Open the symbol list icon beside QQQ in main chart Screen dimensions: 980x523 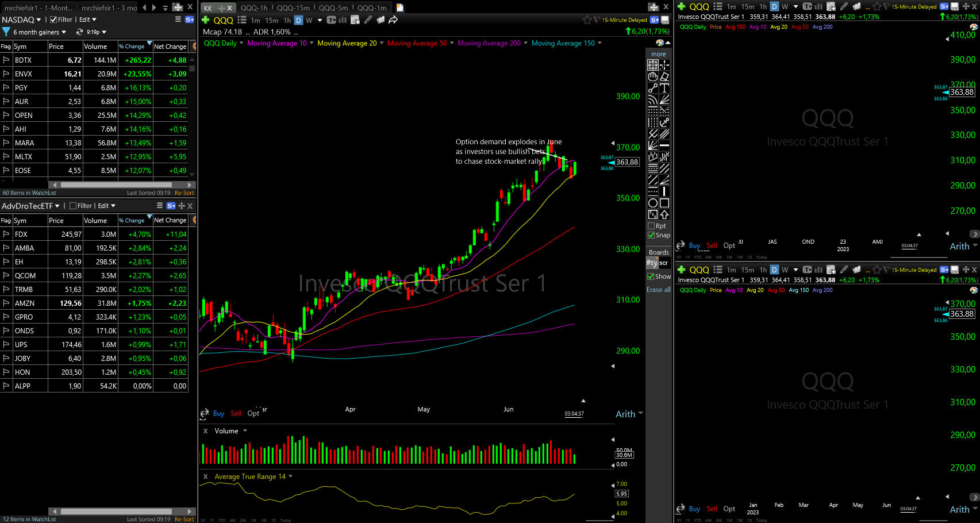click(x=242, y=20)
